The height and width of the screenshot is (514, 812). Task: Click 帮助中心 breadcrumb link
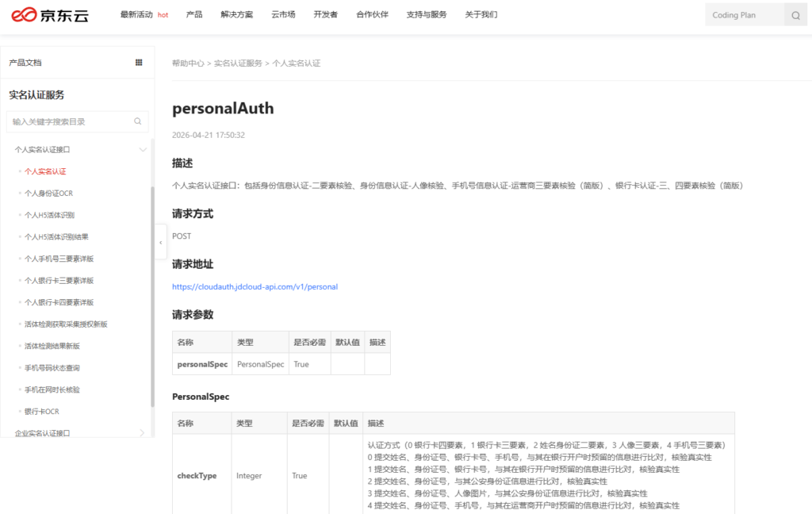point(188,63)
